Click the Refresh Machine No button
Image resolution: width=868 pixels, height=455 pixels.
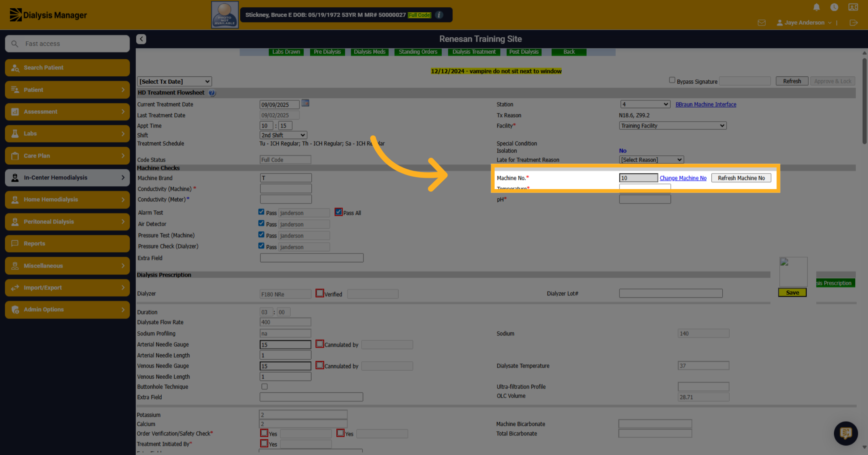pyautogui.click(x=741, y=178)
